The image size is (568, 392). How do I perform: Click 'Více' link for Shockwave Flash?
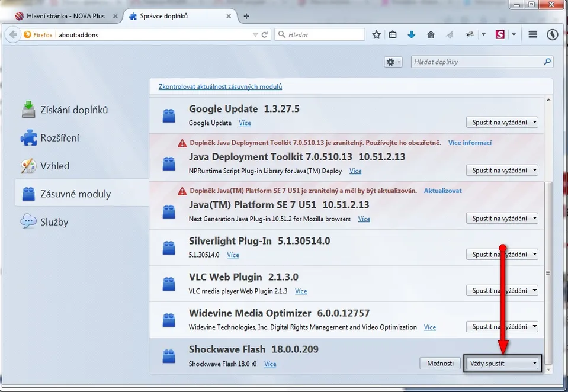click(x=270, y=364)
